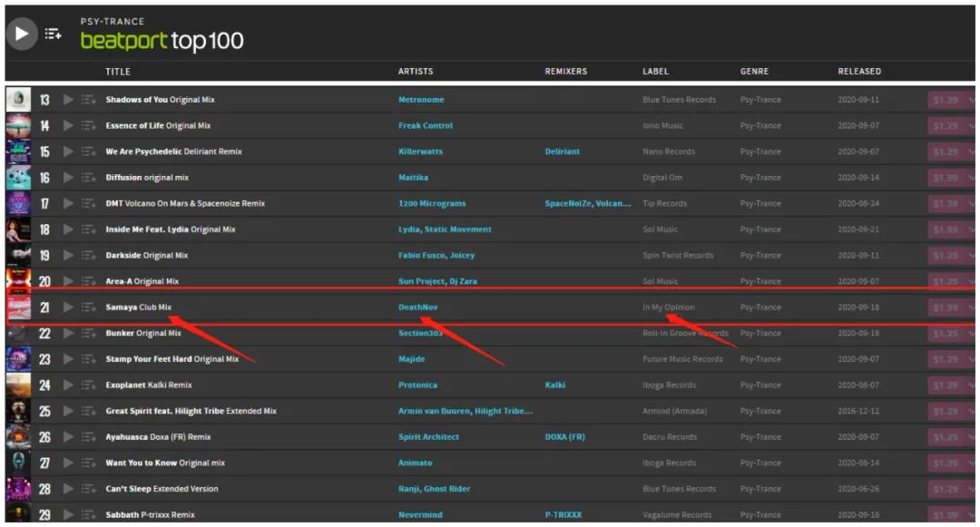
Task: Play track 15 We Are Psychedelic
Action: coord(68,151)
